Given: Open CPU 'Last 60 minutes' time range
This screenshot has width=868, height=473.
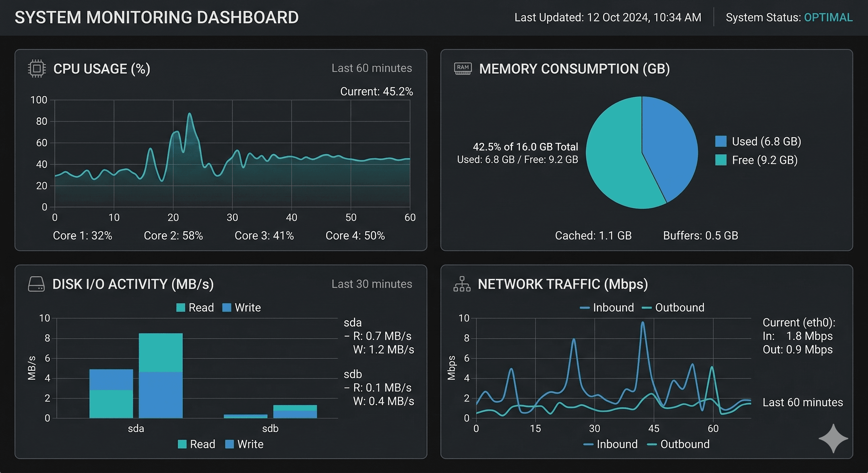Looking at the screenshot, I should (371, 68).
